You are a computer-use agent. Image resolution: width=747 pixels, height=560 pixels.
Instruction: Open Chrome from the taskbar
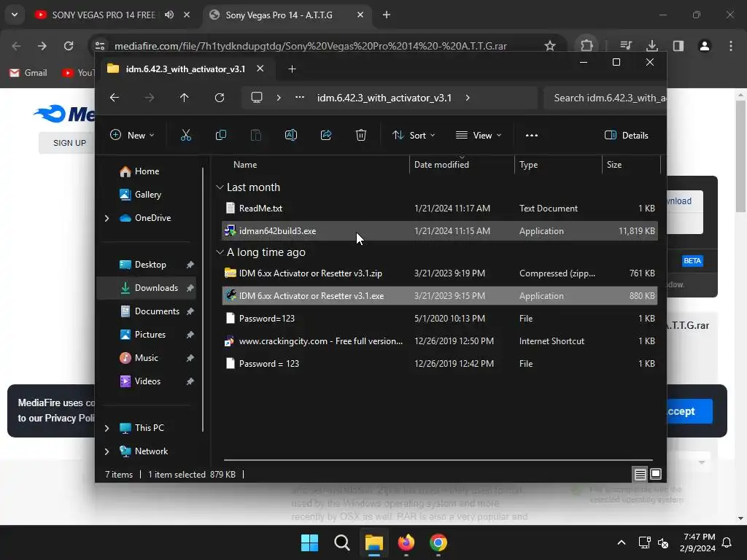coord(438,542)
